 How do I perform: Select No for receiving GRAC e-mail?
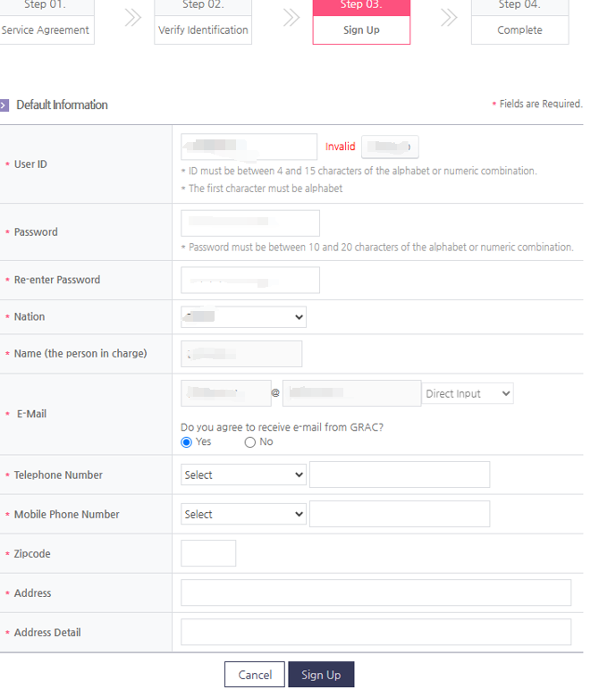pos(250,442)
